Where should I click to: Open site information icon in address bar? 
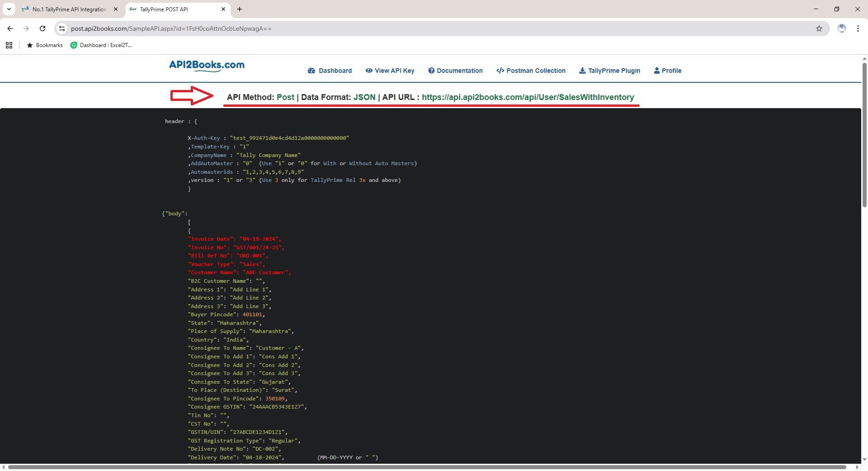pos(62,29)
